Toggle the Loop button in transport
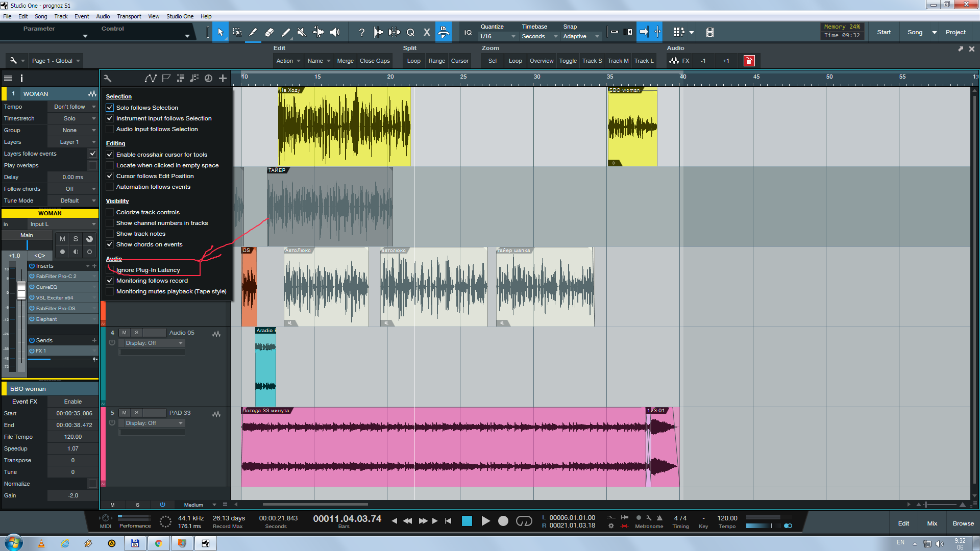The height and width of the screenshot is (551, 980). [524, 521]
